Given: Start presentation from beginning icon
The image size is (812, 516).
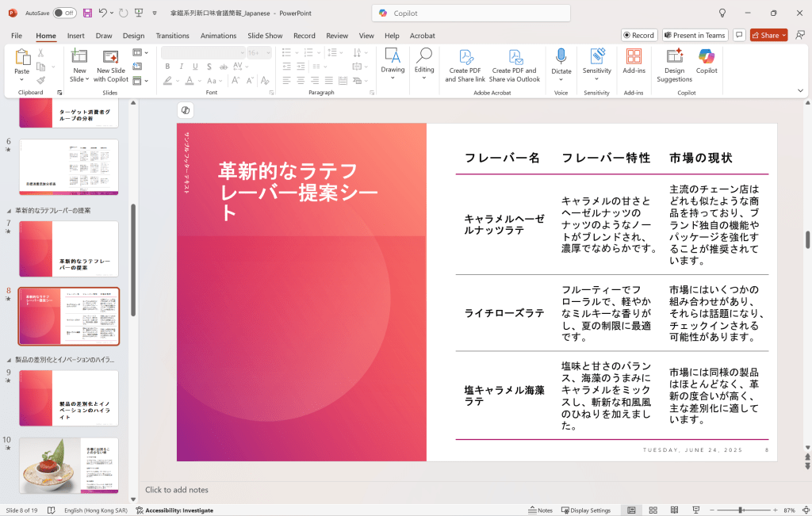Looking at the screenshot, I should [139, 13].
